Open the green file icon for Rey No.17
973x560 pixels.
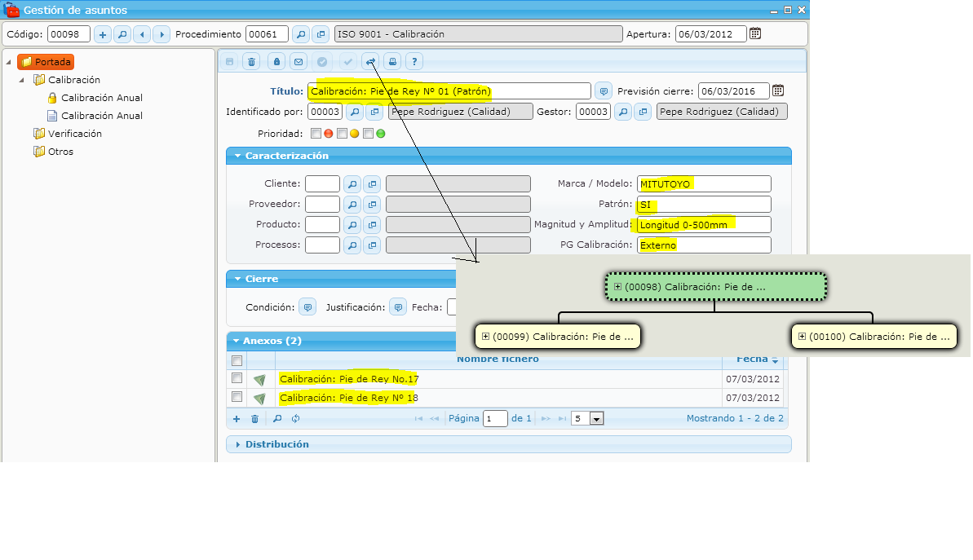pos(260,380)
